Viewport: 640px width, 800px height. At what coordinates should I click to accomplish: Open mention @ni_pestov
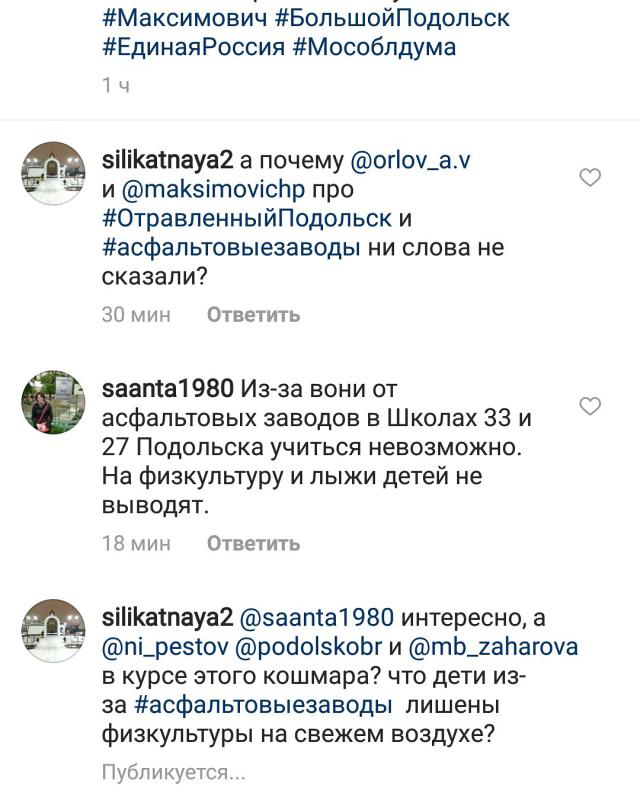pos(165,647)
